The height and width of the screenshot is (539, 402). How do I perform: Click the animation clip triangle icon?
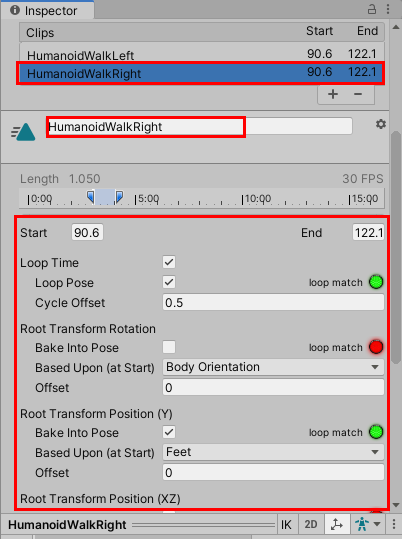coord(23,132)
